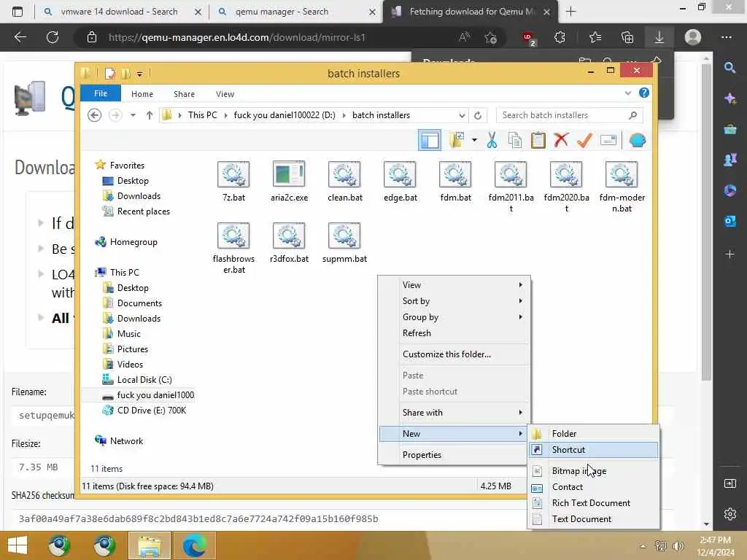This screenshot has height=560, width=747.
Task: Click Explorer Back navigation button
Action: 94,115
